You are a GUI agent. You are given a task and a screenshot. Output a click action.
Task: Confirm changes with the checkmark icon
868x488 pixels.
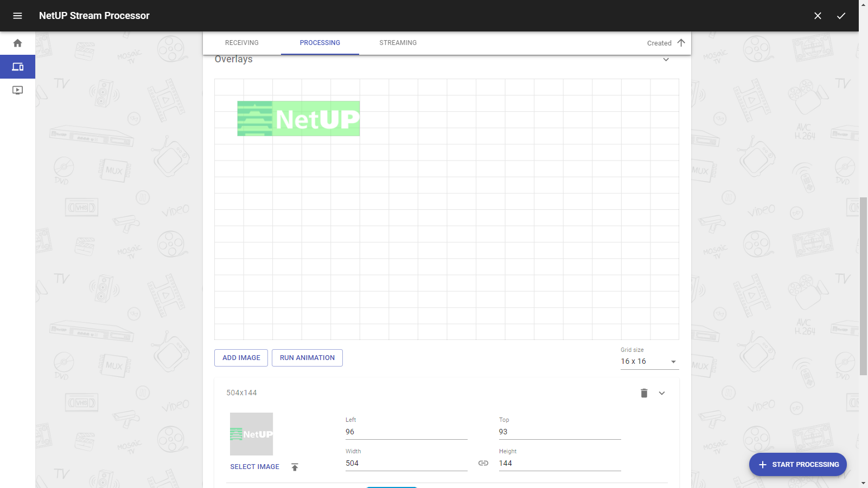(x=841, y=16)
